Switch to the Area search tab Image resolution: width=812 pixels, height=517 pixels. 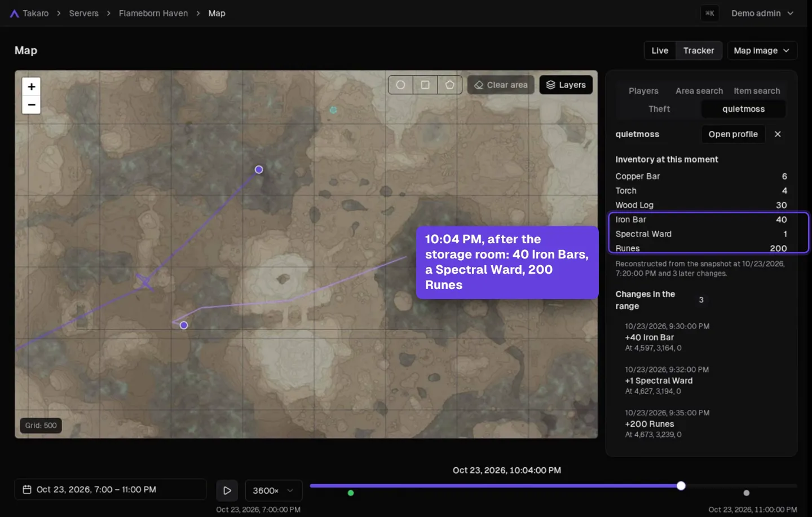tap(699, 91)
